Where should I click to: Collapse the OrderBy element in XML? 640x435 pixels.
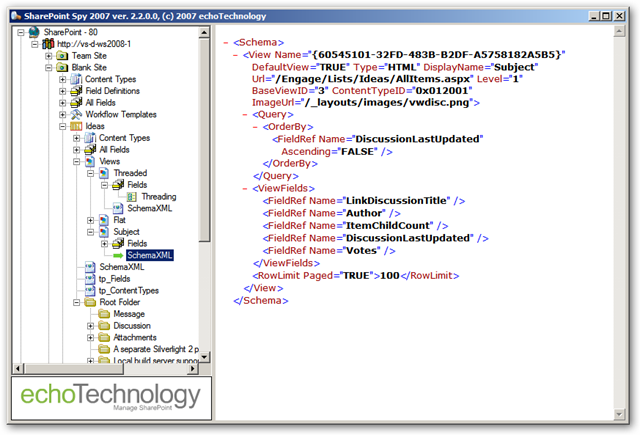tap(255, 127)
